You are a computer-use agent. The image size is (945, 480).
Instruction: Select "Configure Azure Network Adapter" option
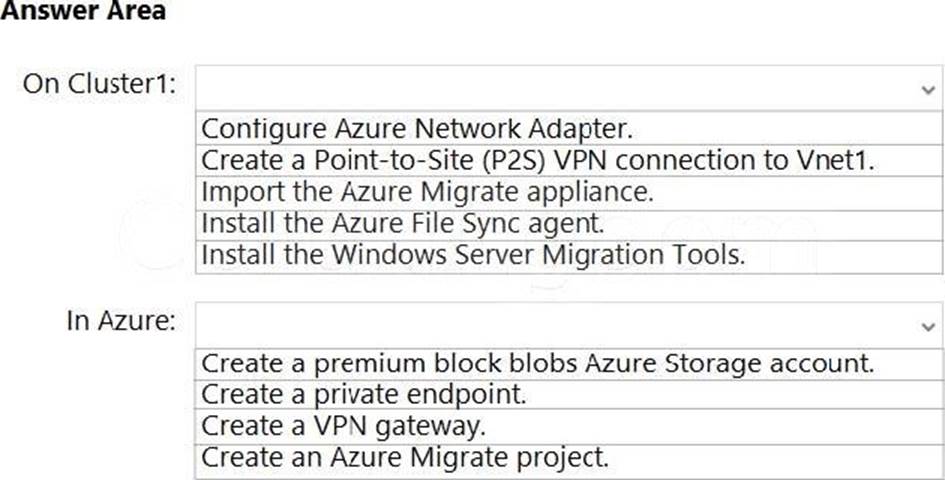pos(417,129)
